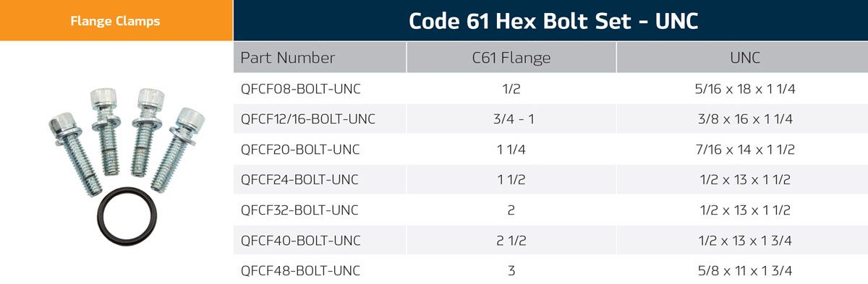This screenshot has height=284, width=868.
Task: Click the 2 1/2 flange size cell
Action: click(x=511, y=241)
